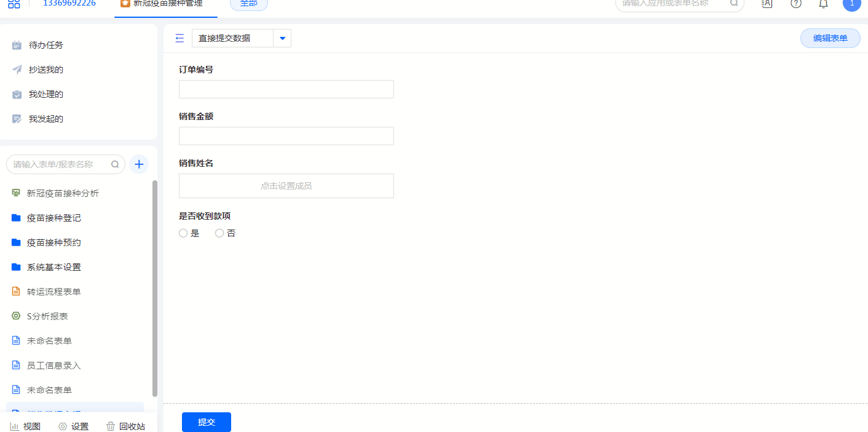
Task: Click the 编辑表单 button
Action: point(830,38)
